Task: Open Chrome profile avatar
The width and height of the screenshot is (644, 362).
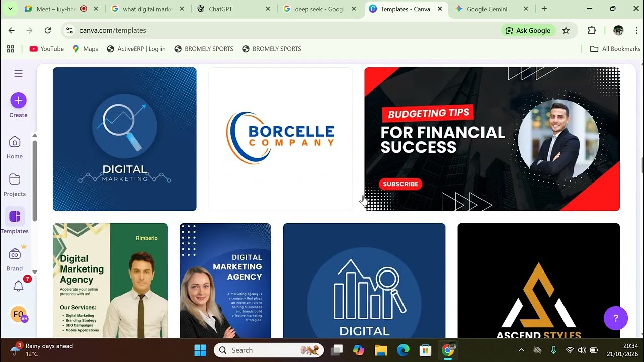Action: 618,30
